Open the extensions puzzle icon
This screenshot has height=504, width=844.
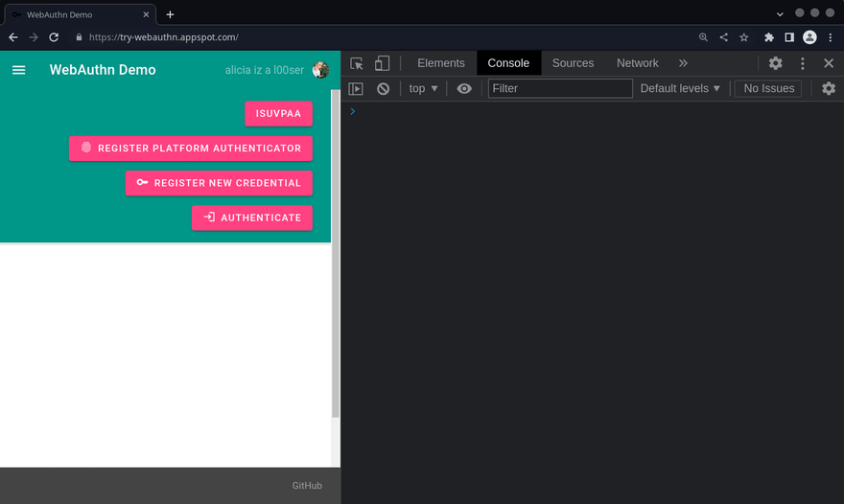[x=769, y=37]
